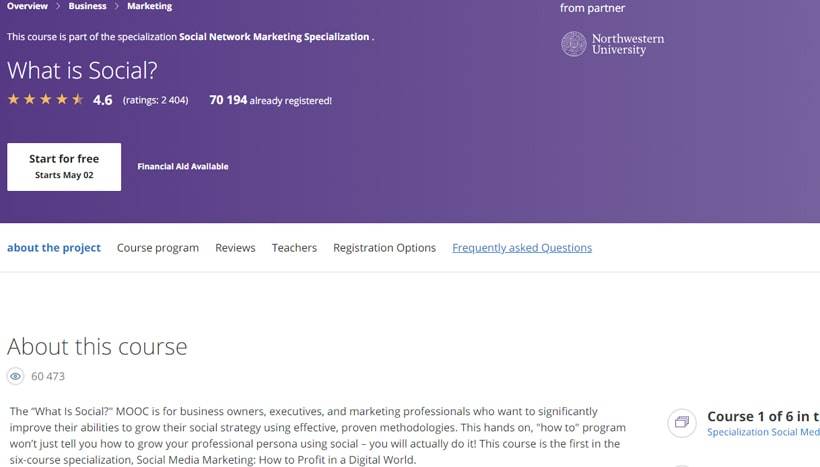The width and height of the screenshot is (820, 467).
Task: Click the course stack icon
Action: 681,422
